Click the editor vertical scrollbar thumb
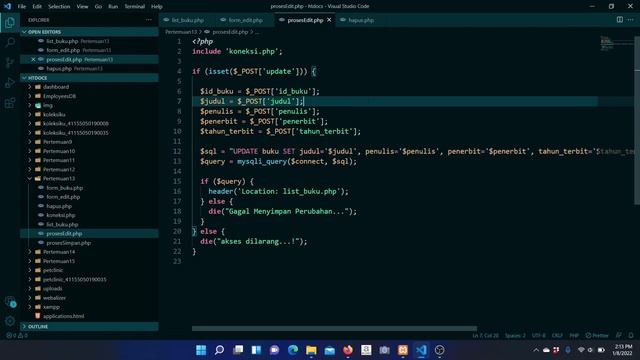640x360 pixels. pos(637,120)
